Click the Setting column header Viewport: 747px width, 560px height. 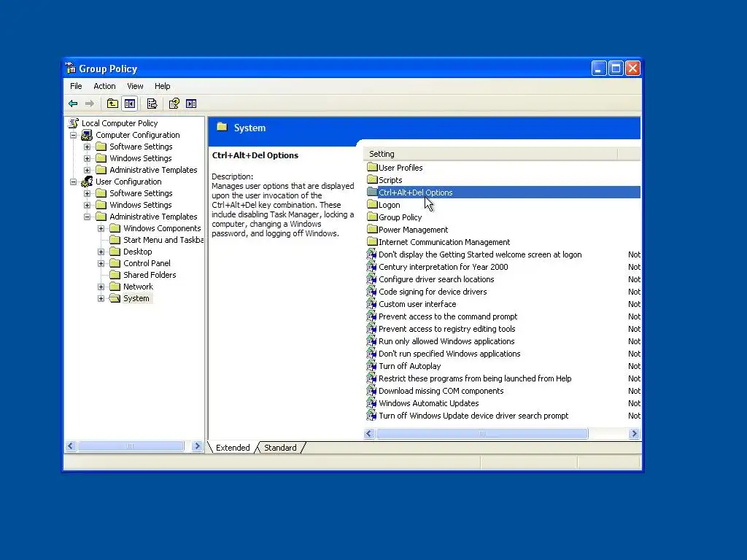pyautogui.click(x=491, y=154)
